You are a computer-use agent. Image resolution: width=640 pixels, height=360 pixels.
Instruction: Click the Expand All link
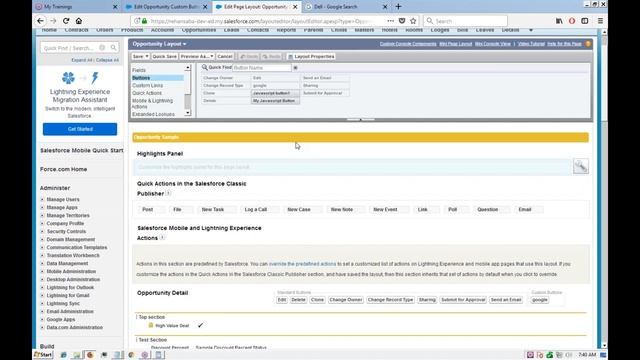(82, 60)
